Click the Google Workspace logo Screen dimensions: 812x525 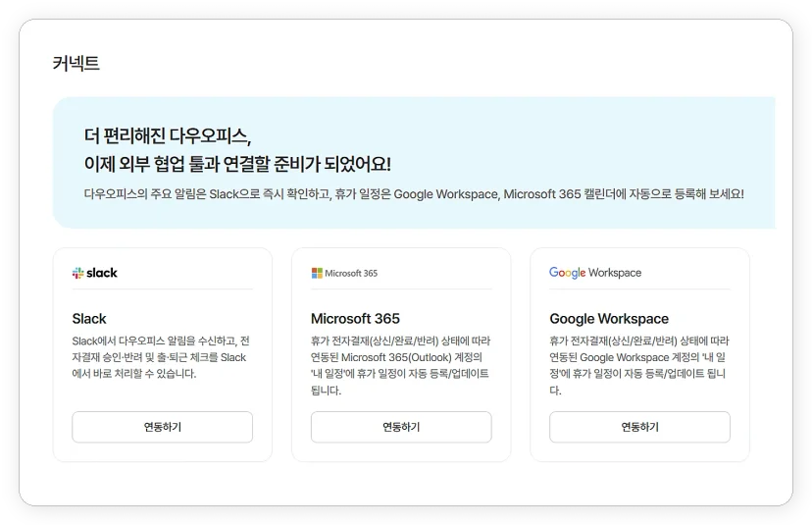[x=595, y=273]
